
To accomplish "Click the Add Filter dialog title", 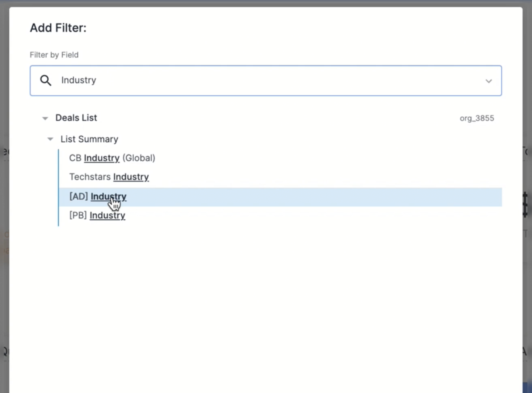I will (58, 28).
